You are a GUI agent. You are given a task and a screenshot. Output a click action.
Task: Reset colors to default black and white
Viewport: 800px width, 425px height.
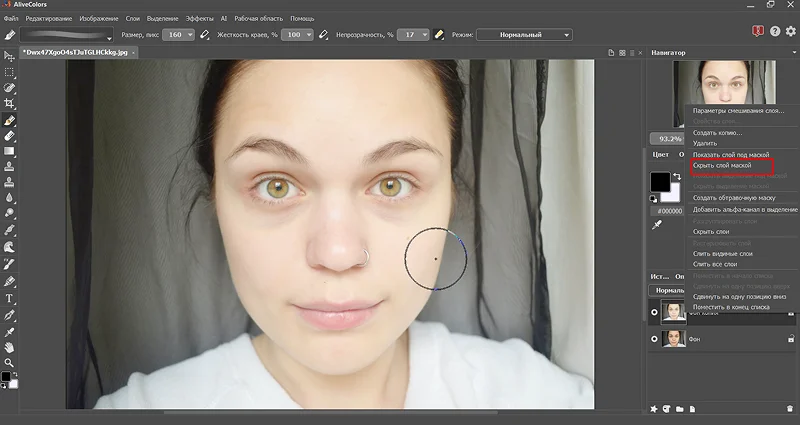coord(654,199)
